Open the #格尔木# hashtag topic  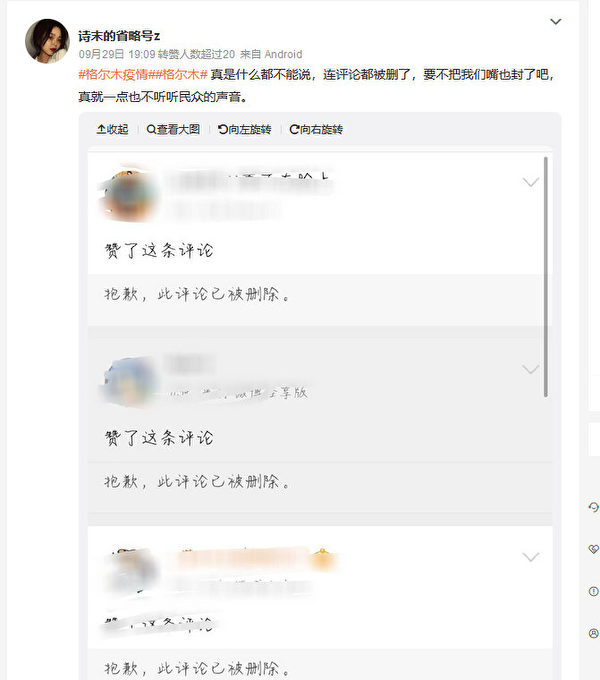click(x=178, y=75)
